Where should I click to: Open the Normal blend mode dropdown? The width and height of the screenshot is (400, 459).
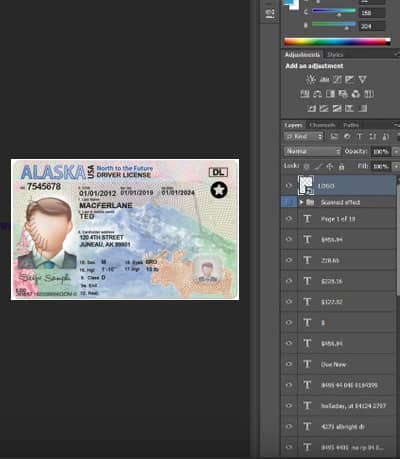click(x=313, y=151)
